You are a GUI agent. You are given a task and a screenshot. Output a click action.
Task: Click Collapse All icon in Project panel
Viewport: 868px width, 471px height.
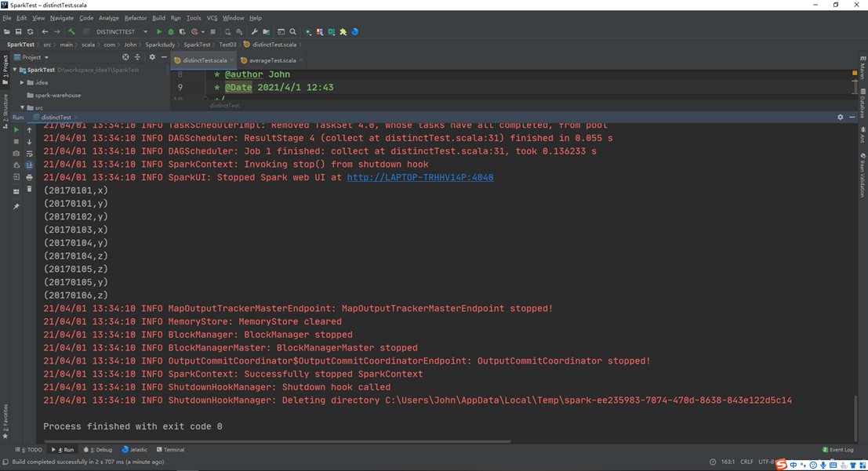[x=137, y=57]
